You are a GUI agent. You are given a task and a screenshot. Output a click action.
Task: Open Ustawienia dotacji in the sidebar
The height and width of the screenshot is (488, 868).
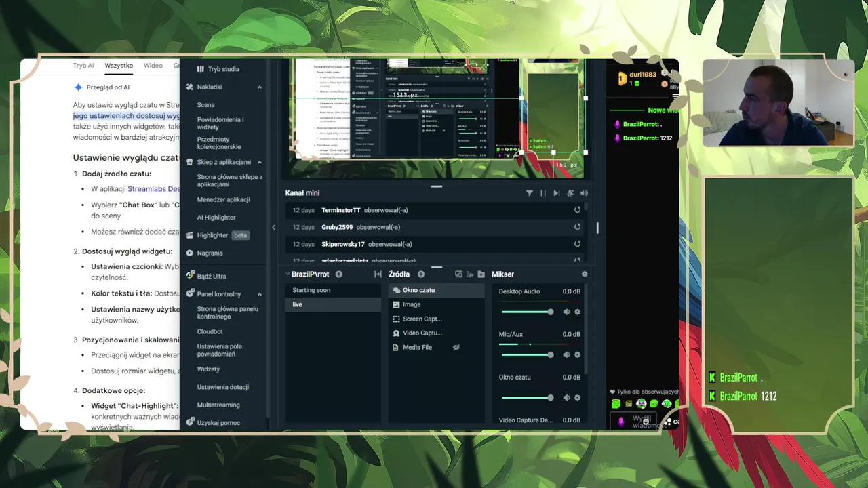tap(223, 387)
